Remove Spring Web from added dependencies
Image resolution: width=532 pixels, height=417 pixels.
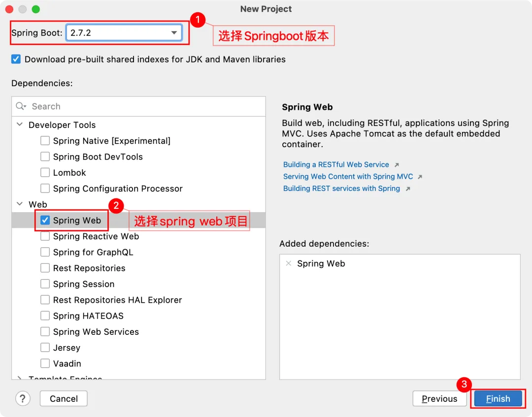click(289, 263)
